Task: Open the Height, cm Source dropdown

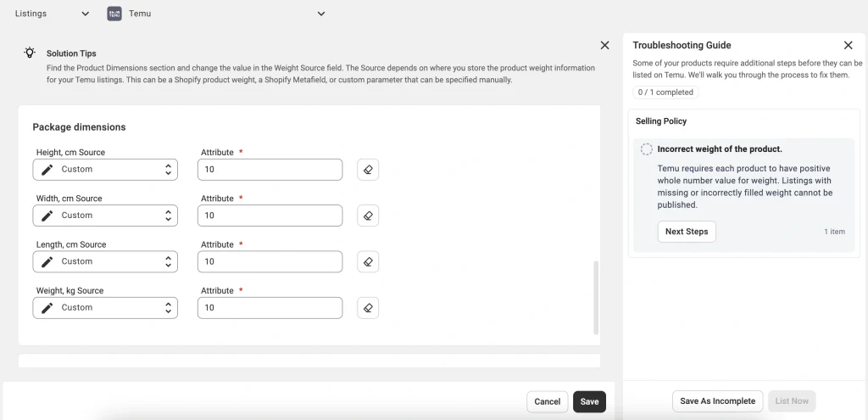Action: [105, 170]
